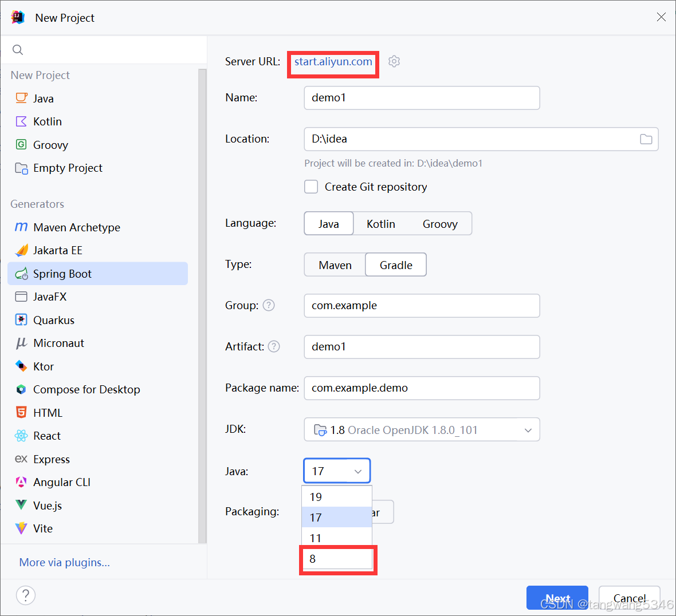Choose Gradle build type
This screenshot has width=676, height=616.
point(396,265)
